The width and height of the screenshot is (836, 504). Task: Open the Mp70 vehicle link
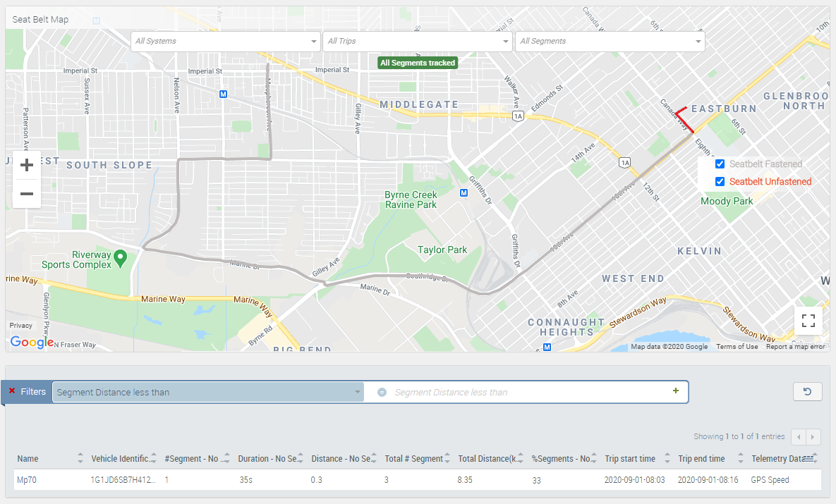tap(28, 480)
